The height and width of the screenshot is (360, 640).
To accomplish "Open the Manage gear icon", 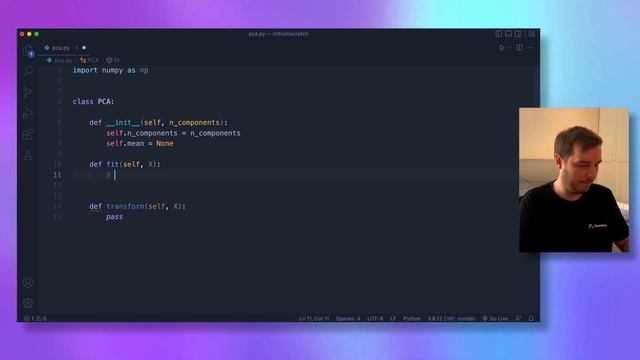I will [28, 303].
